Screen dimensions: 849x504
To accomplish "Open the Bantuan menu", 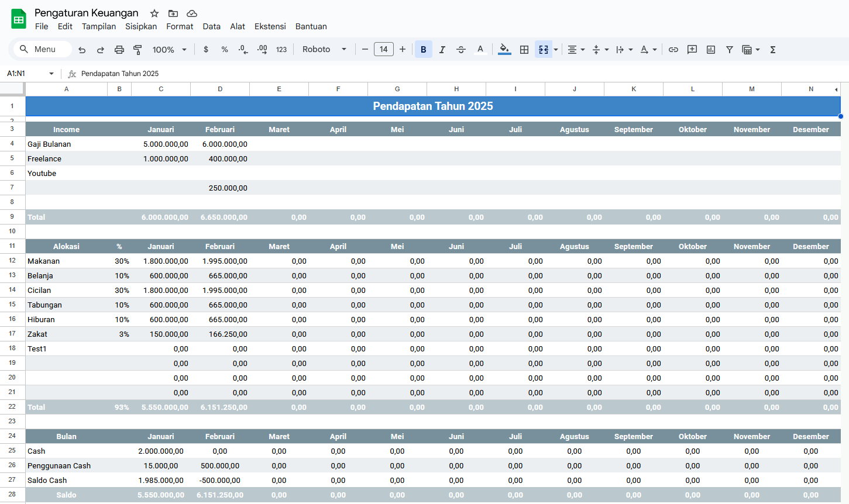I will coord(311,26).
